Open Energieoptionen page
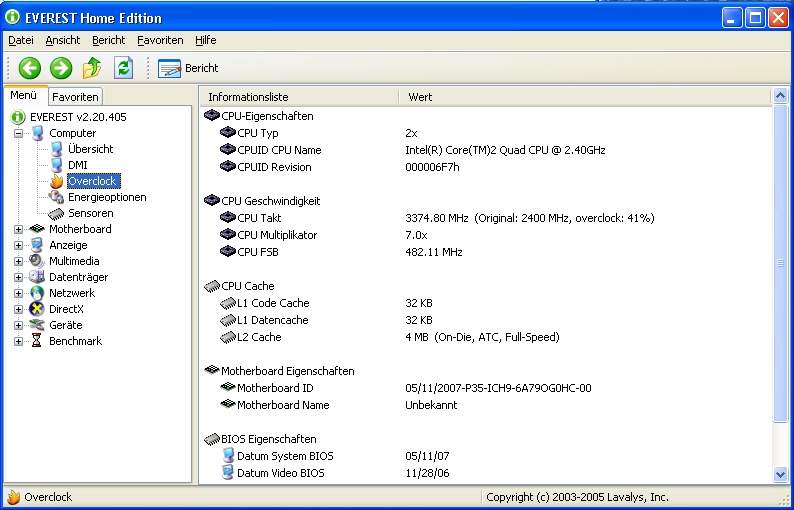The height and width of the screenshot is (510, 794). pos(107,197)
